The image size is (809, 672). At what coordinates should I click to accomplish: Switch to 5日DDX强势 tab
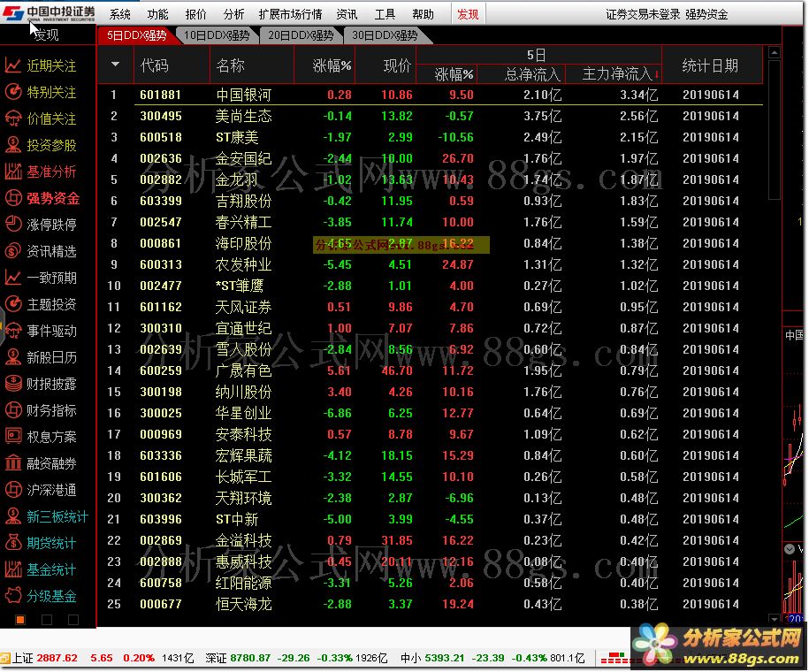(x=137, y=35)
